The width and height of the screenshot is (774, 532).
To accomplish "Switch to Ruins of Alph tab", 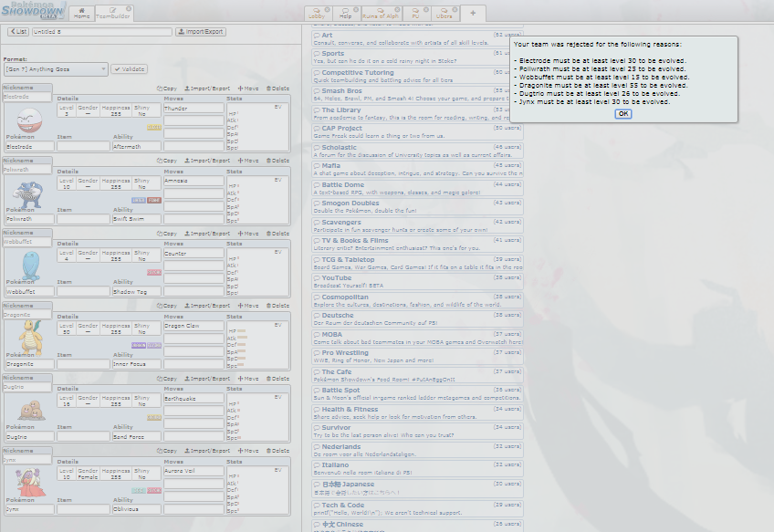I will pyautogui.click(x=380, y=14).
